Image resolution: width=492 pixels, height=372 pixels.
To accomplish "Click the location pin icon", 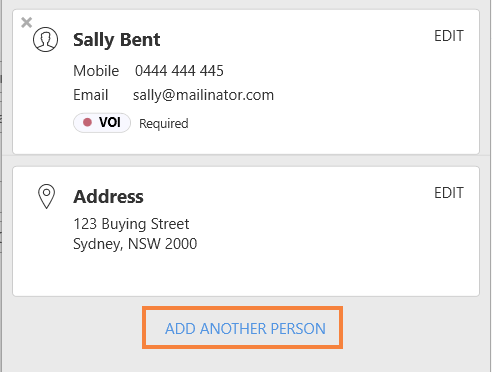I will point(47,196).
